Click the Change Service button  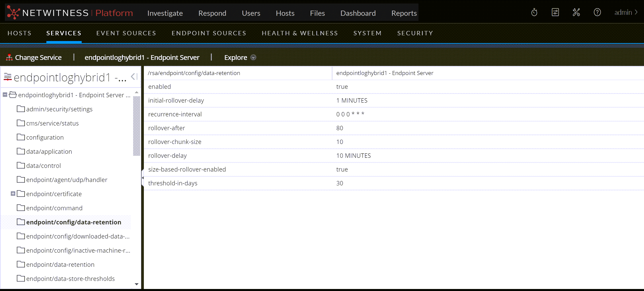point(38,58)
